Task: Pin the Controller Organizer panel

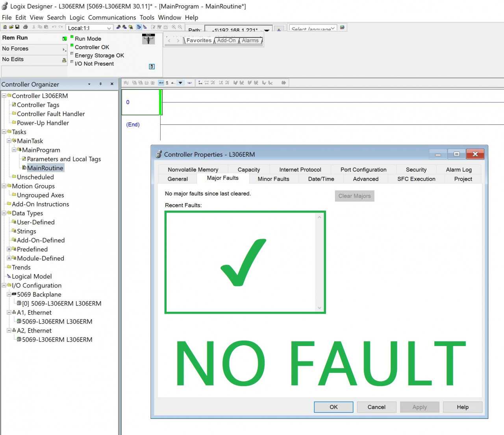Action: coord(100,84)
